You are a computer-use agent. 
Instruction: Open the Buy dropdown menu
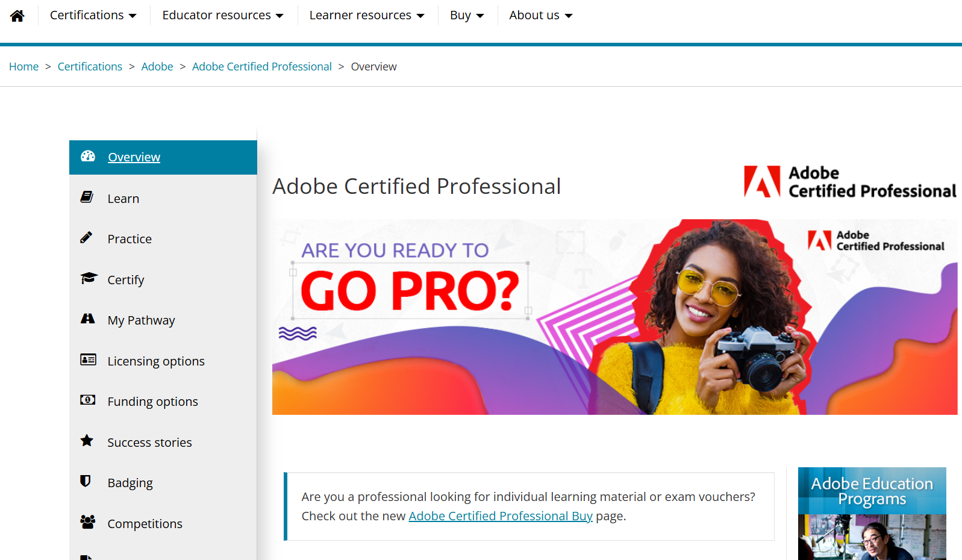click(x=467, y=15)
